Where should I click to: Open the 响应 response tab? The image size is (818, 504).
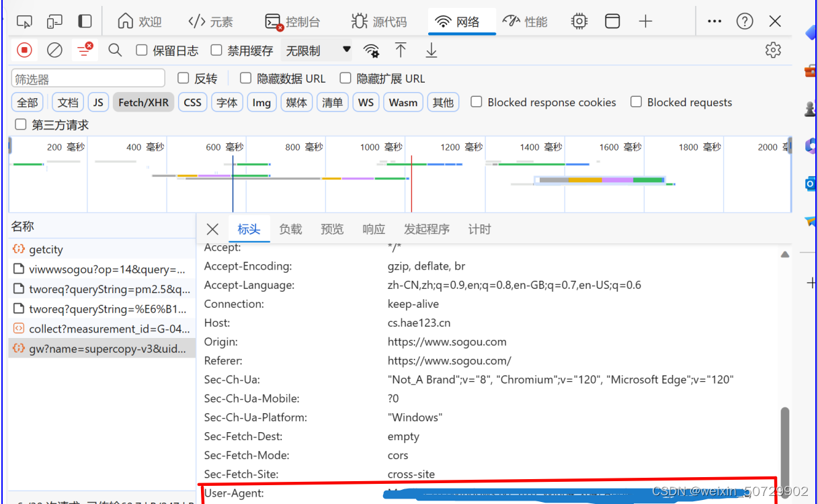tap(374, 229)
